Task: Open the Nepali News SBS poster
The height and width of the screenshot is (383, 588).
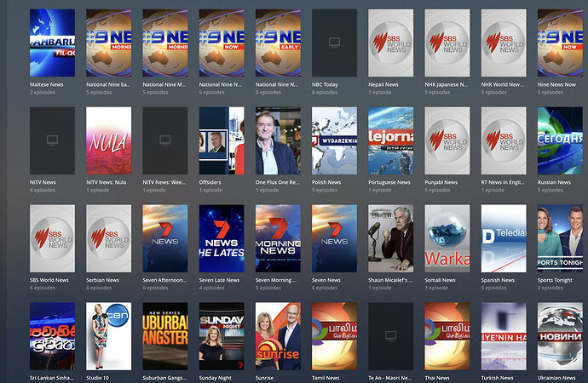Action: [391, 43]
